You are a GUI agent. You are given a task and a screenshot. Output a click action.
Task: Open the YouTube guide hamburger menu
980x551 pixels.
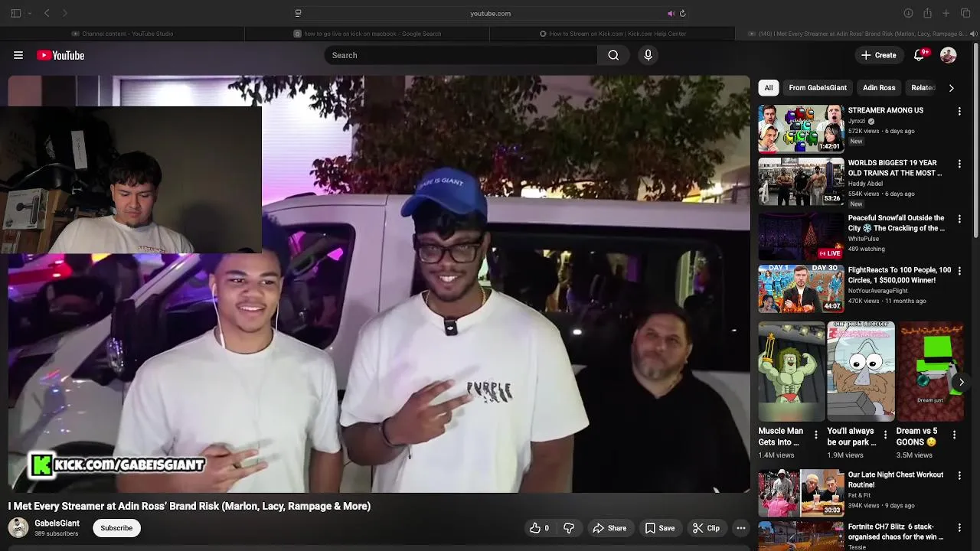[18, 55]
